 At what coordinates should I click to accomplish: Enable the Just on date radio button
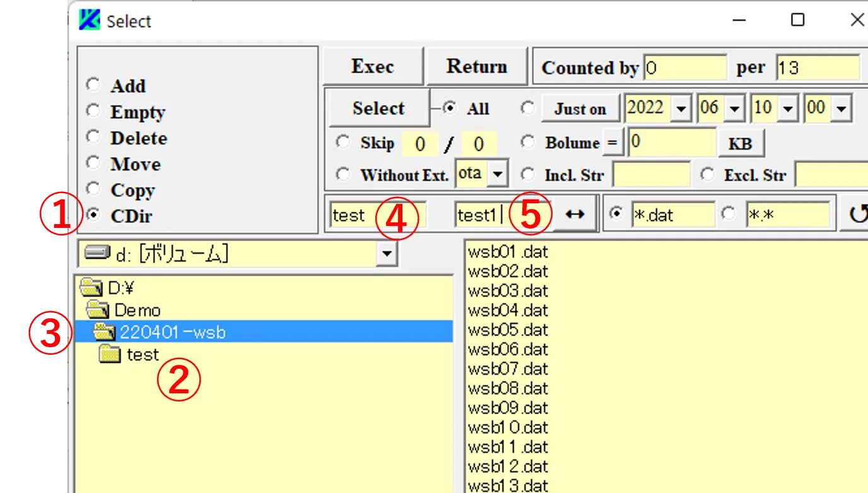click(528, 108)
